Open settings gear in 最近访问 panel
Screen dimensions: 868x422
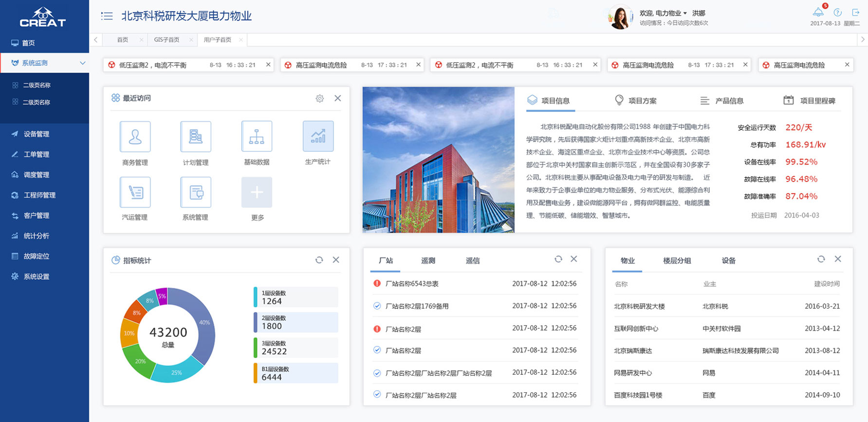319,98
